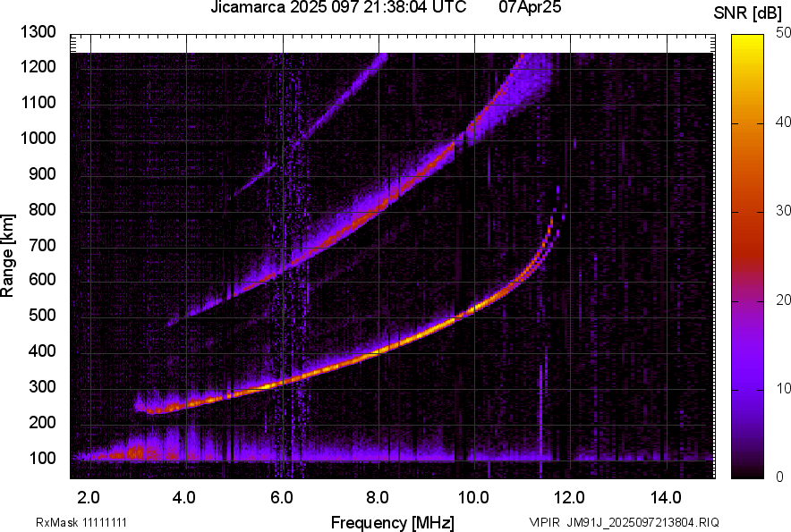This screenshot has height=532, width=791.
Task: Click the SNR color scale bar
Action: (747, 257)
